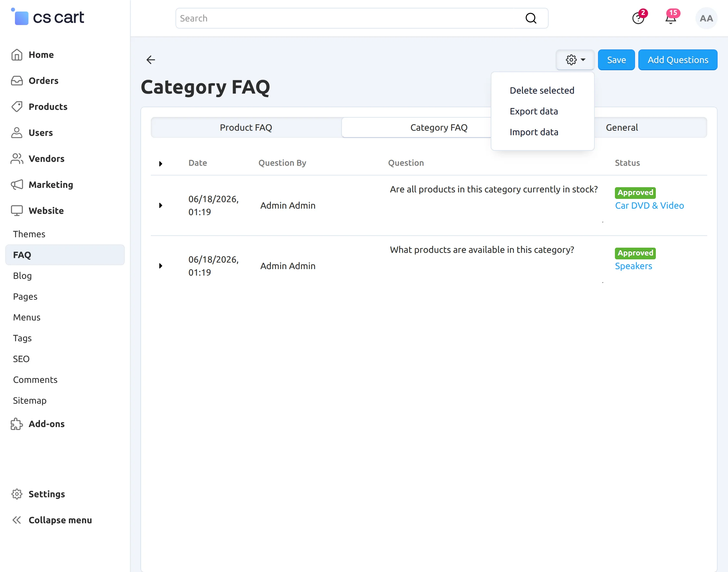This screenshot has width=728, height=572.
Task: Go back using the left arrow
Action: (151, 59)
